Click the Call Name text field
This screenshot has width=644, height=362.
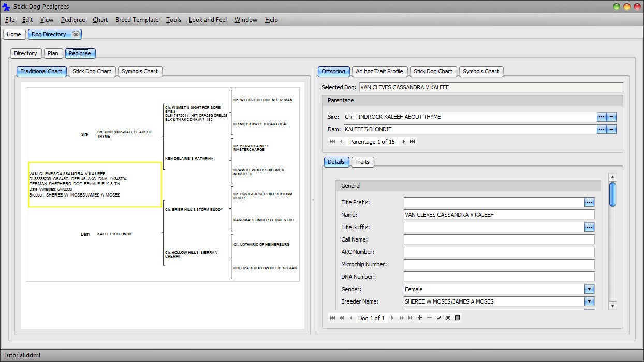point(499,239)
